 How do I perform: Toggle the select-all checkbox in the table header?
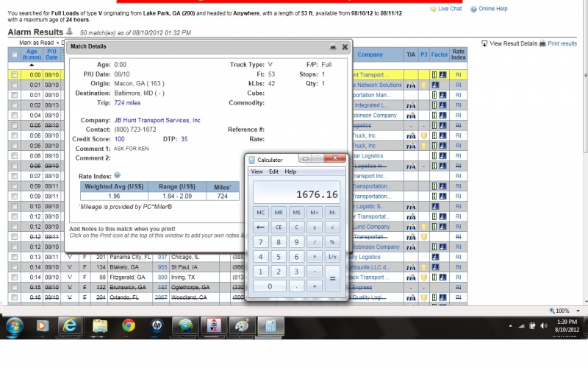(14, 54)
